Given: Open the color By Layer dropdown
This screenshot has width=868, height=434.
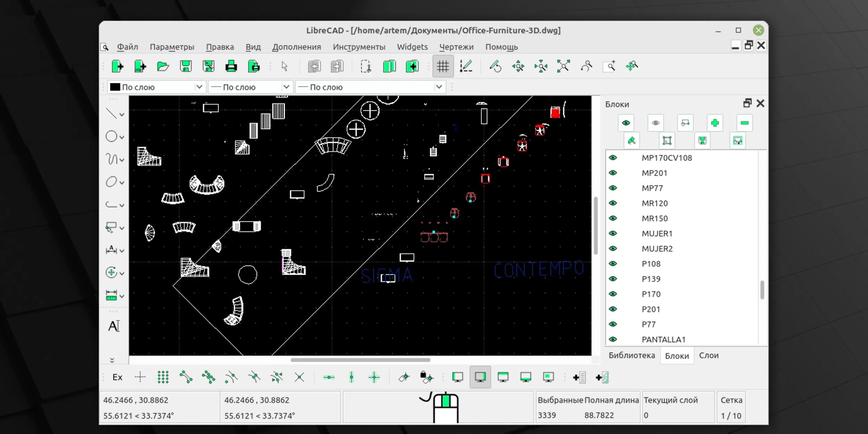Looking at the screenshot, I should tap(199, 87).
